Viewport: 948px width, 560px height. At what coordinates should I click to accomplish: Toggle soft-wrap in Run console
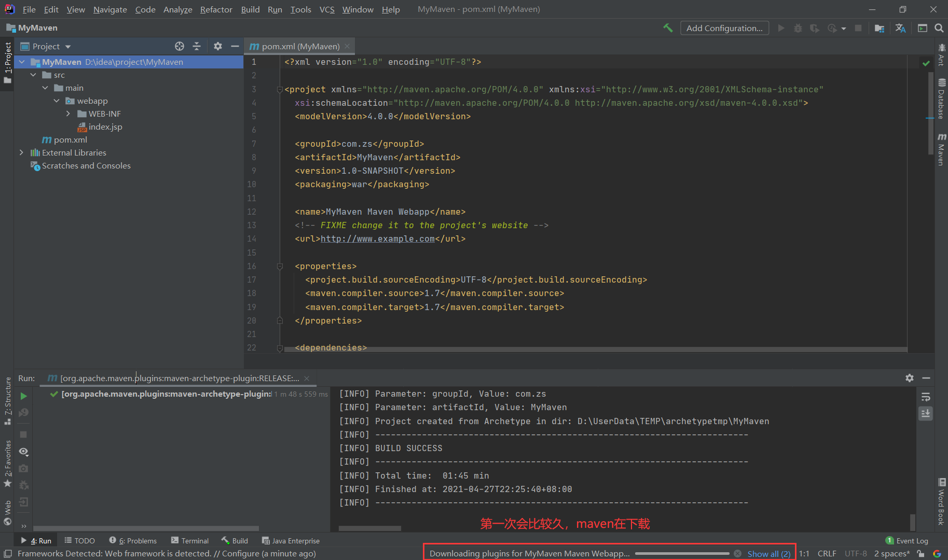pos(926,397)
